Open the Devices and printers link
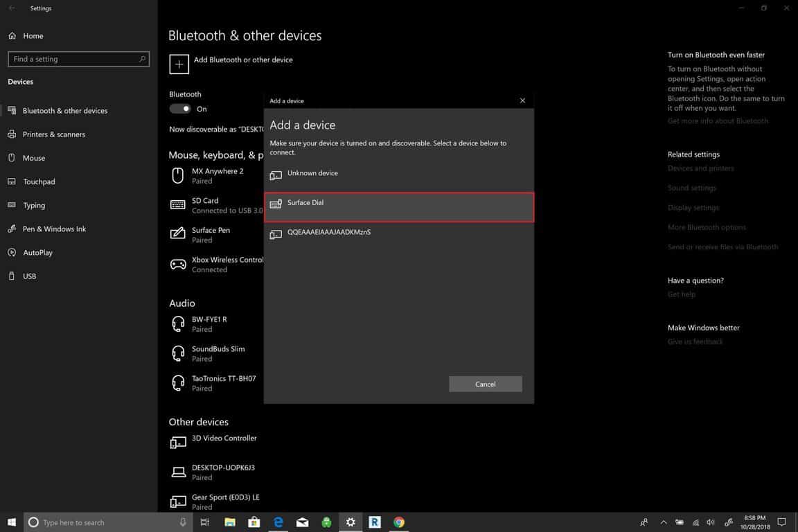This screenshot has height=532, width=798. tap(700, 168)
